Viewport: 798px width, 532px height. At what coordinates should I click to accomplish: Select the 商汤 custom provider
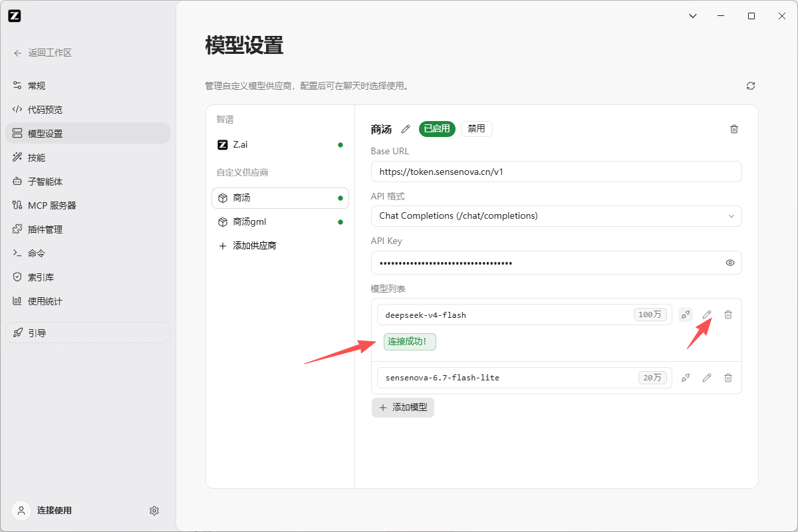pos(280,198)
